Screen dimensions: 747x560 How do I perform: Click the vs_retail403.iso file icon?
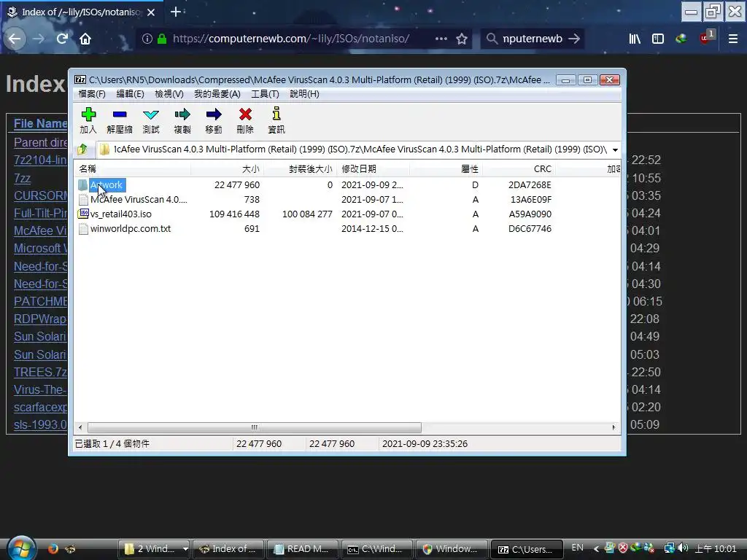pos(83,214)
